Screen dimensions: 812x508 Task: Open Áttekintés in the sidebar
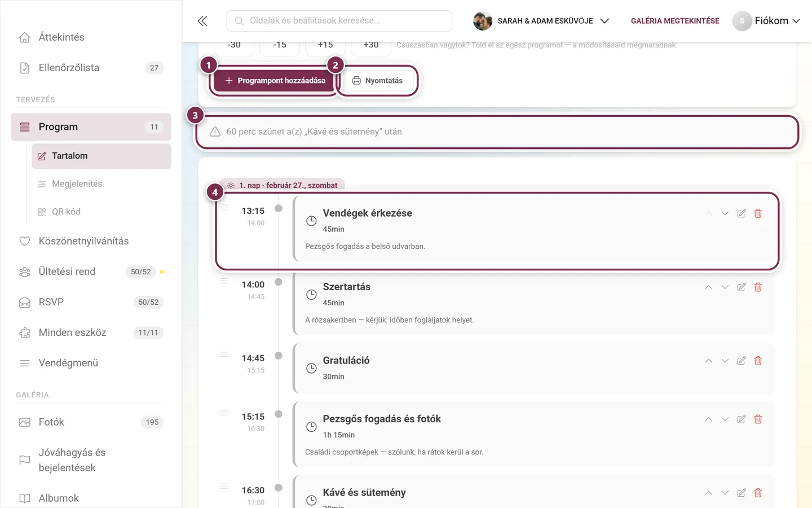pyautogui.click(x=91, y=37)
